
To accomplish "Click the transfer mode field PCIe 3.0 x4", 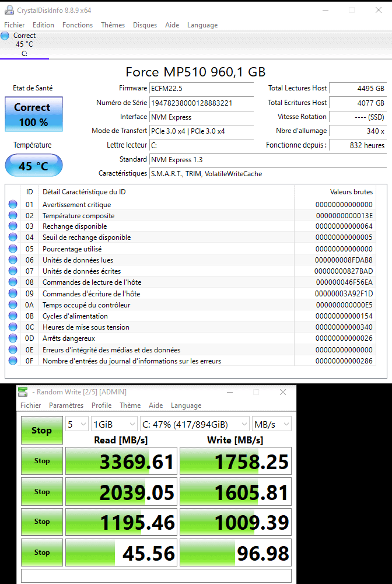I will [x=201, y=131].
